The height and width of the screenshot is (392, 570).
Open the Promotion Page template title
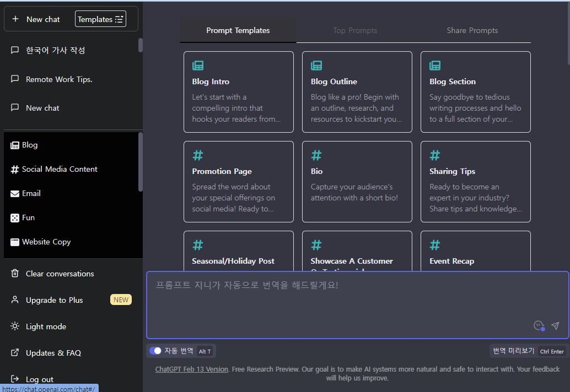pyautogui.click(x=222, y=171)
